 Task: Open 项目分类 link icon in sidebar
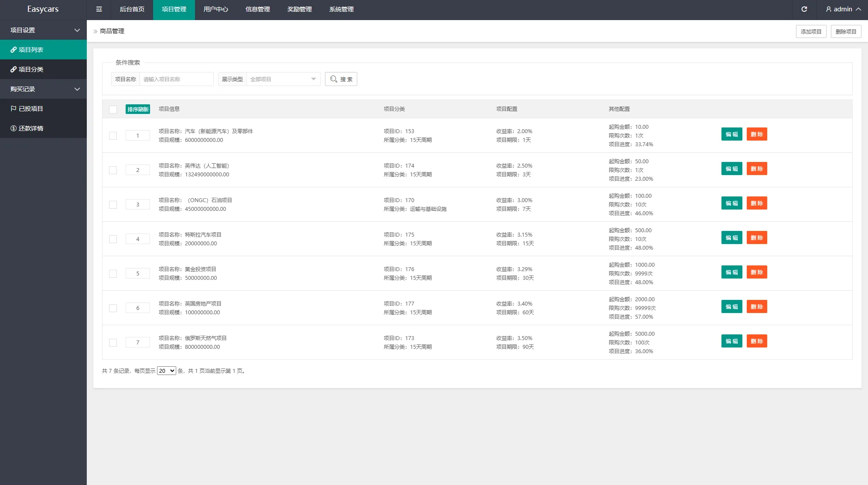click(x=14, y=69)
